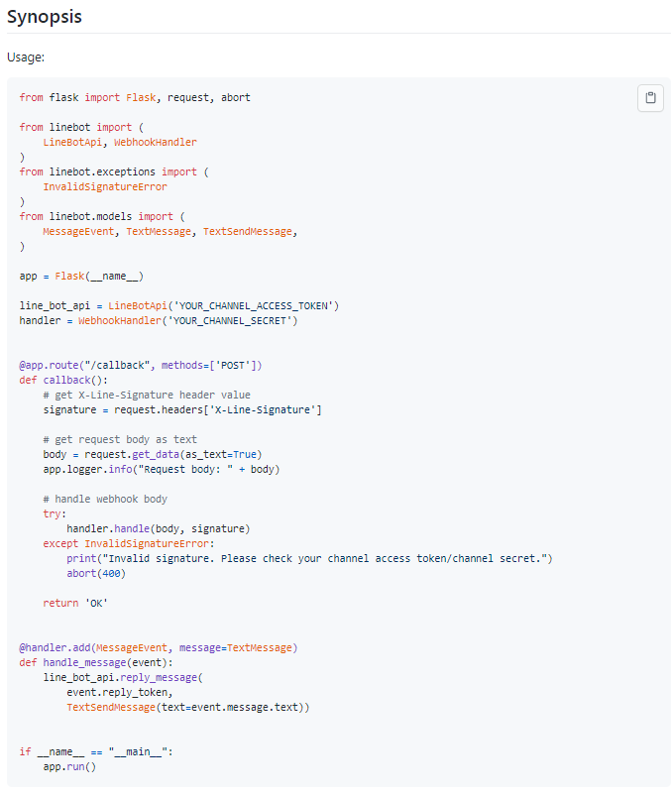672x796 pixels.
Task: Click 'event.reply_token,' line
Action: [120, 693]
